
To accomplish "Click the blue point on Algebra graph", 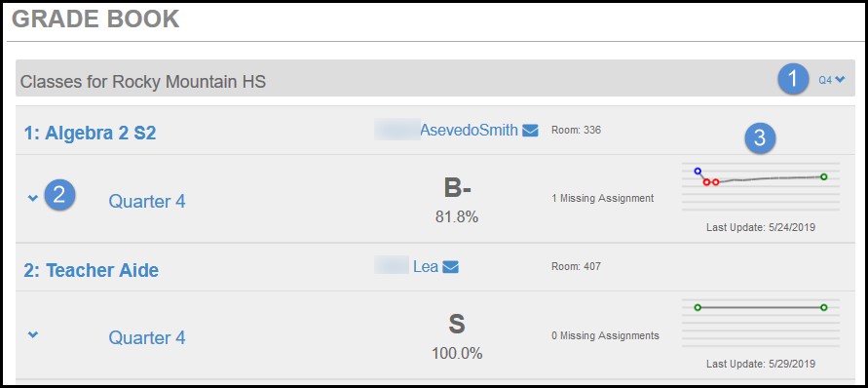I will 698,172.
